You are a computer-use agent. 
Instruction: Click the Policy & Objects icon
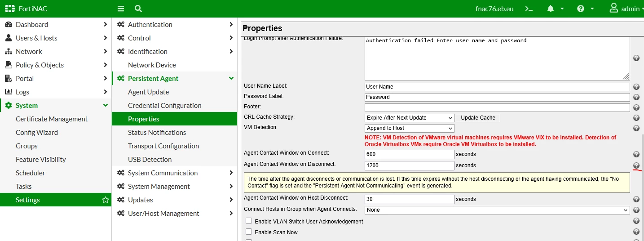[x=9, y=65]
